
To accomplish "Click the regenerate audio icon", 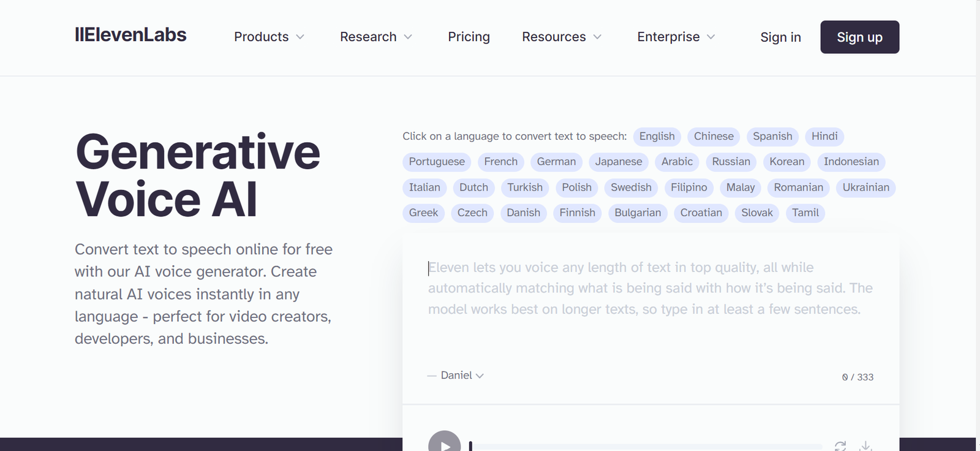I will (840, 446).
